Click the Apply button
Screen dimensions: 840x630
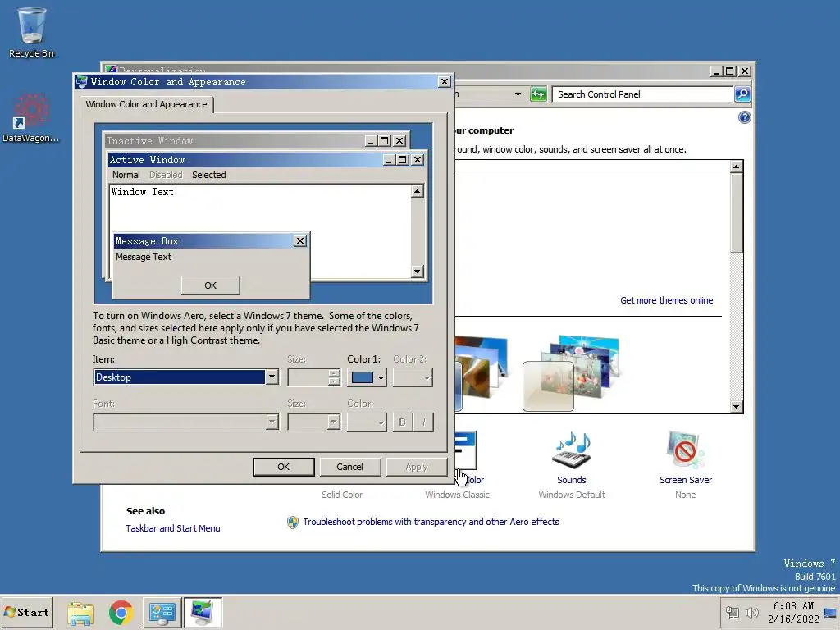[416, 467]
